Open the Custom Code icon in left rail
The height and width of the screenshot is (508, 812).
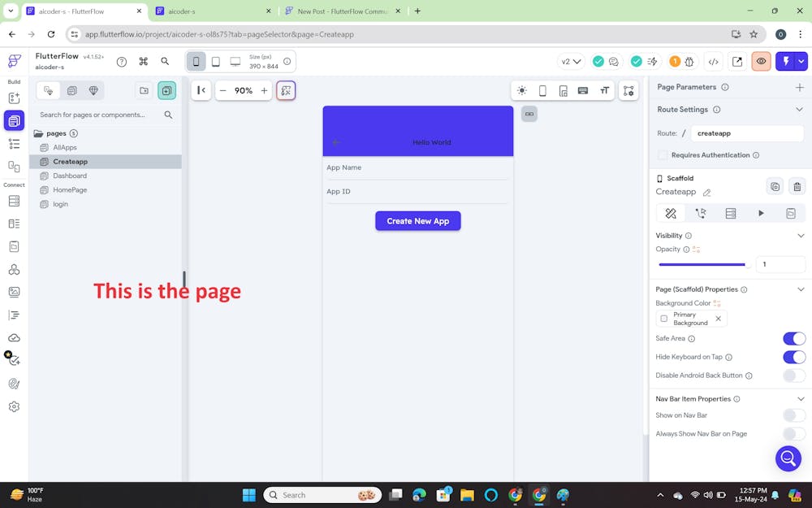14,315
